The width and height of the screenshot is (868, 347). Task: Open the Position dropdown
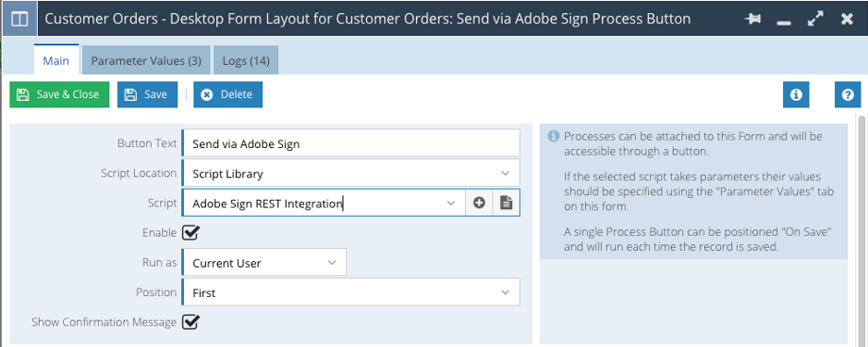point(350,292)
